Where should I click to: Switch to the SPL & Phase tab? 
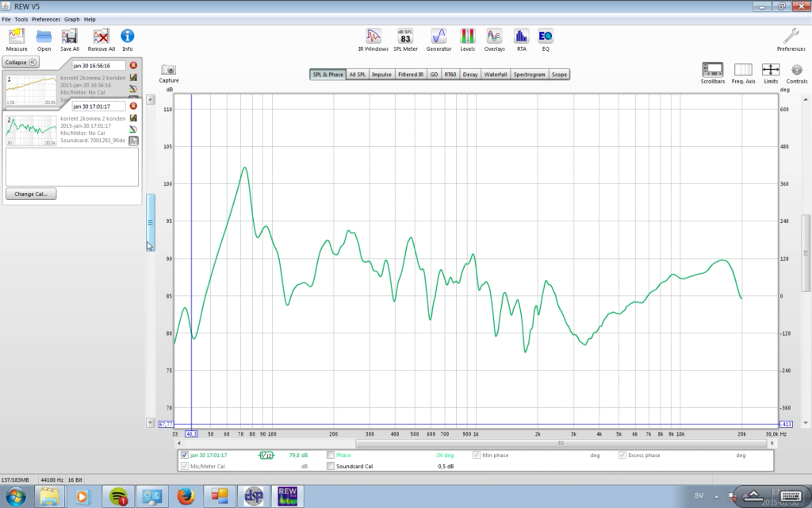[x=327, y=75]
